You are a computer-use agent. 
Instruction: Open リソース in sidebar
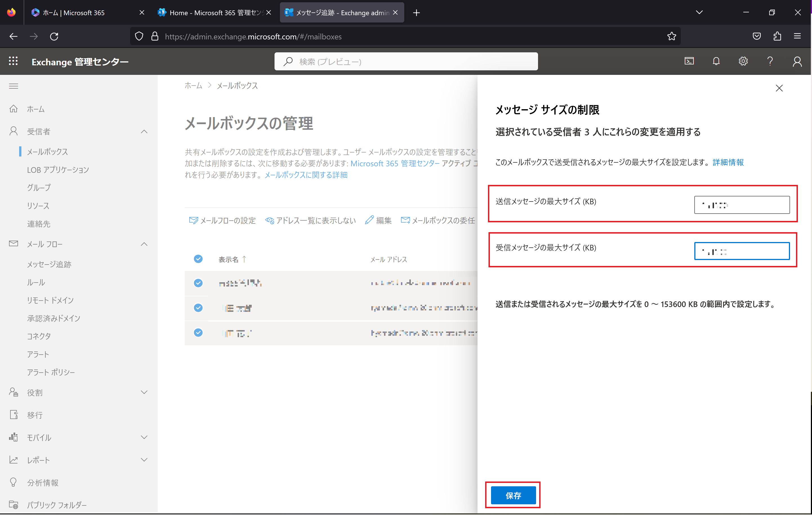click(x=38, y=206)
